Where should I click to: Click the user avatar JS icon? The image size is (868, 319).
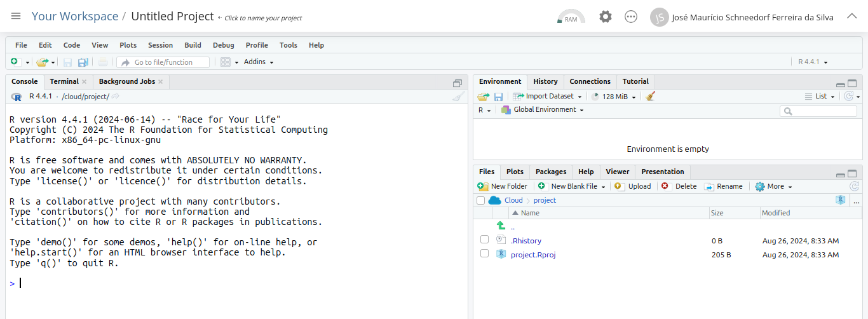(x=660, y=17)
